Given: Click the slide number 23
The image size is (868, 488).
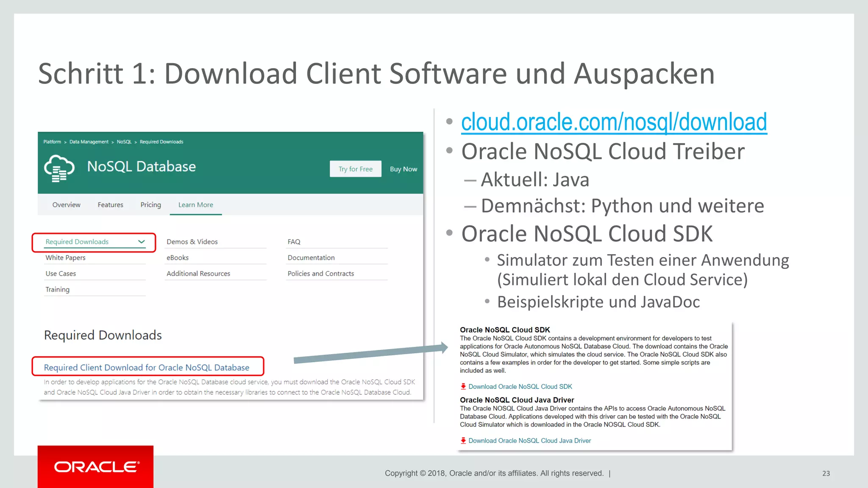Looking at the screenshot, I should (x=826, y=473).
